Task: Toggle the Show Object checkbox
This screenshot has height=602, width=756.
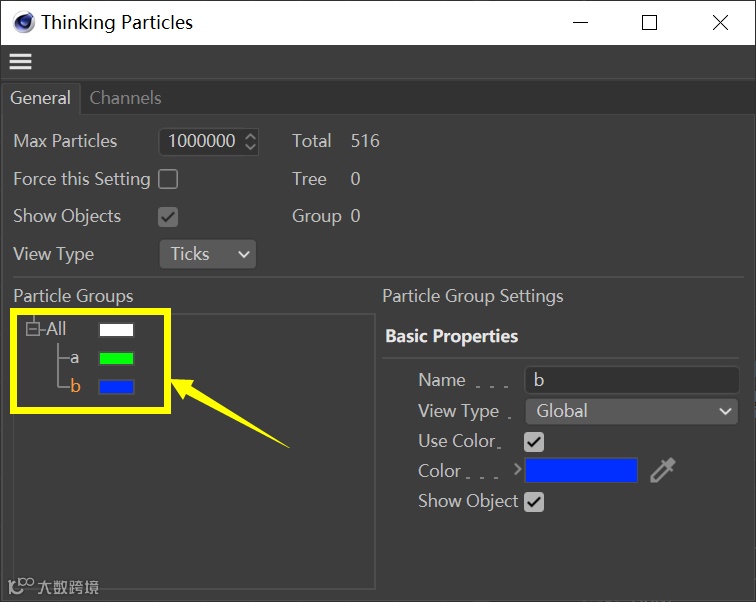Action: pos(534,502)
